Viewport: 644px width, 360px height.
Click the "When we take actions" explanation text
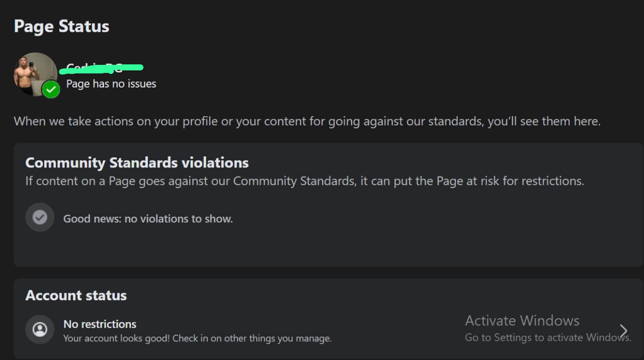pyautogui.click(x=307, y=121)
